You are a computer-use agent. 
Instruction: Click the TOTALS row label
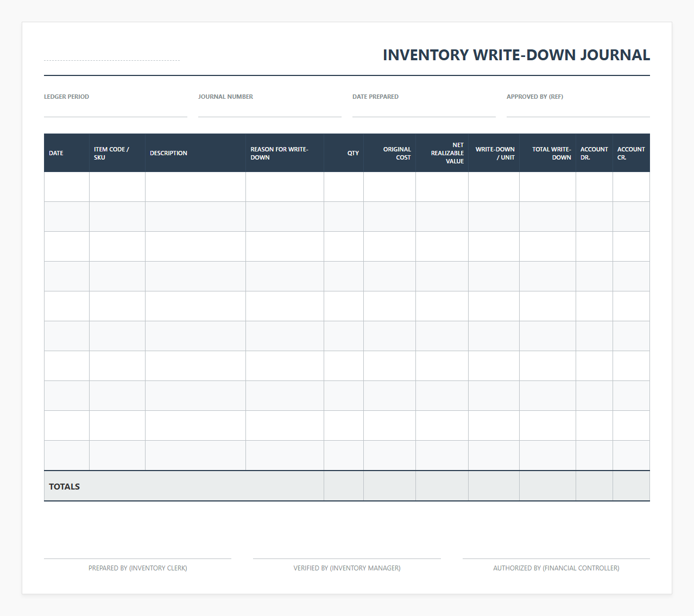point(64,486)
